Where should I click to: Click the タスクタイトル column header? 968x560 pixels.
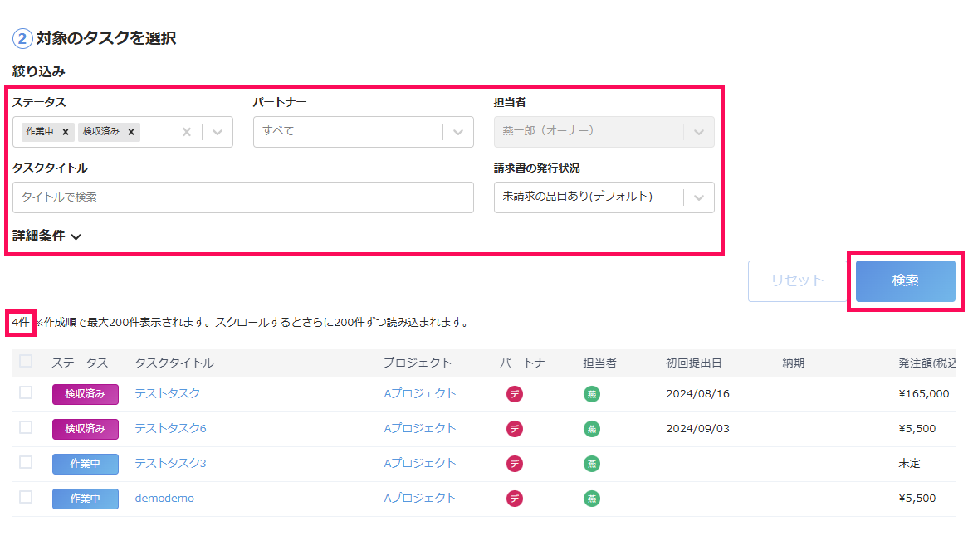click(174, 363)
